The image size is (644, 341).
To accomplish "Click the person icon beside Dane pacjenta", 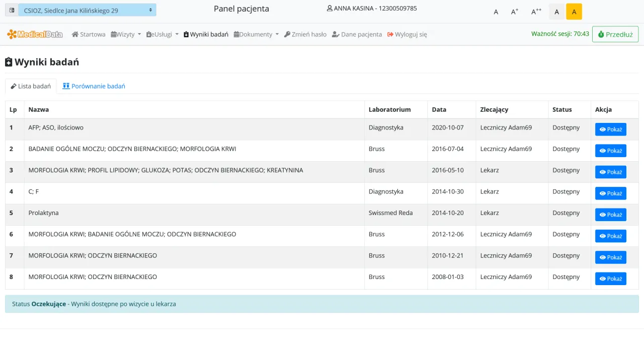I will (x=335, y=35).
